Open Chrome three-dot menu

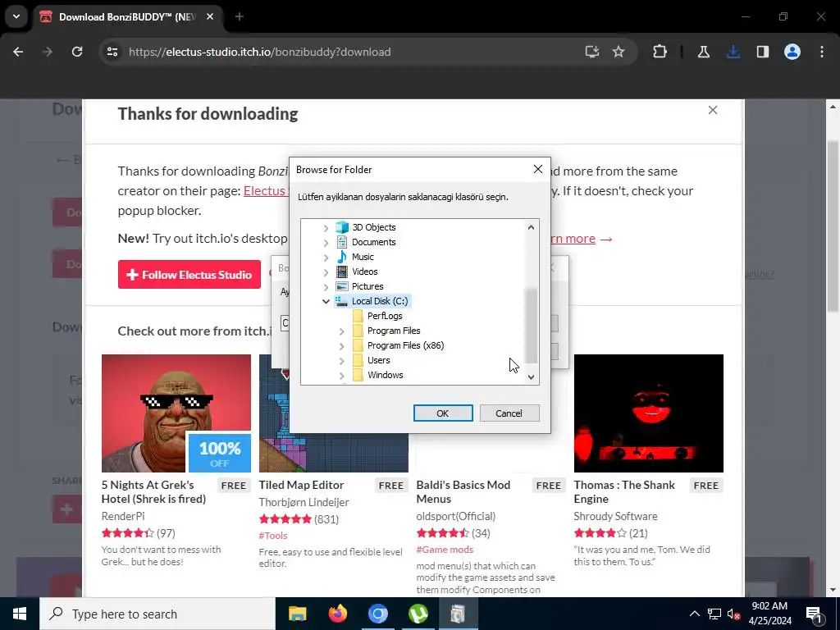tap(822, 52)
